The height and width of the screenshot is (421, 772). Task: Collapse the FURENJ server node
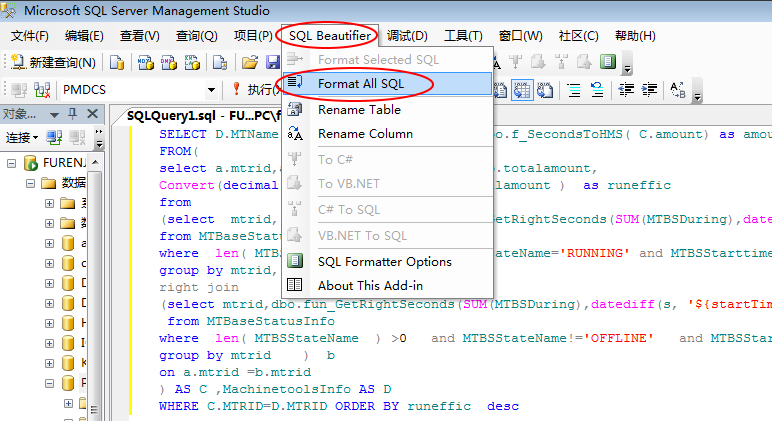click(11, 163)
